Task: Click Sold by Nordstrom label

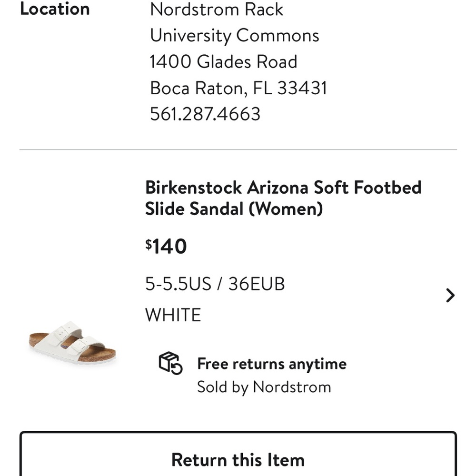Action: click(264, 387)
